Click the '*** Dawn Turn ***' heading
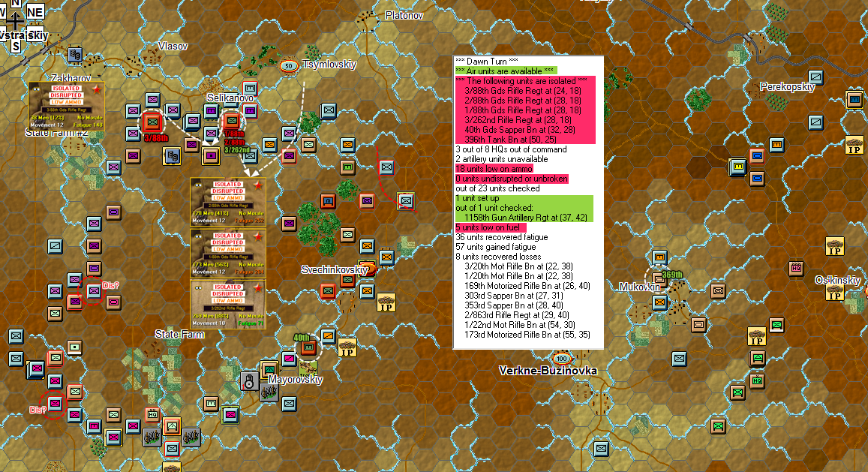 coord(487,61)
